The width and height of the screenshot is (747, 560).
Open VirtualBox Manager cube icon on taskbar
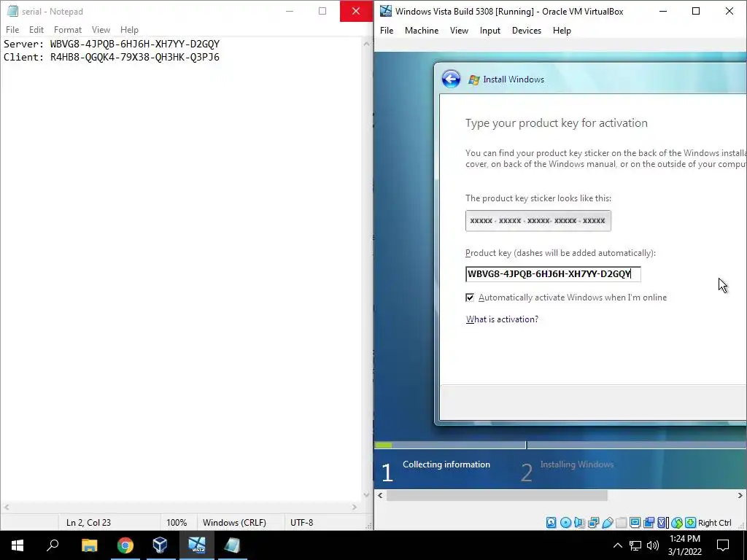click(x=160, y=545)
